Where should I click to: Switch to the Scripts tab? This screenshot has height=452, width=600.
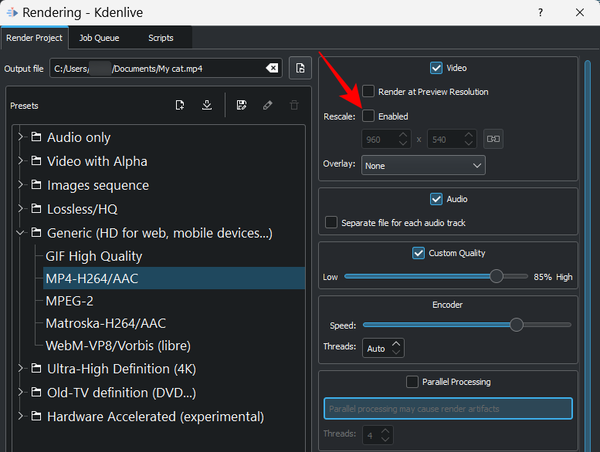(161, 38)
